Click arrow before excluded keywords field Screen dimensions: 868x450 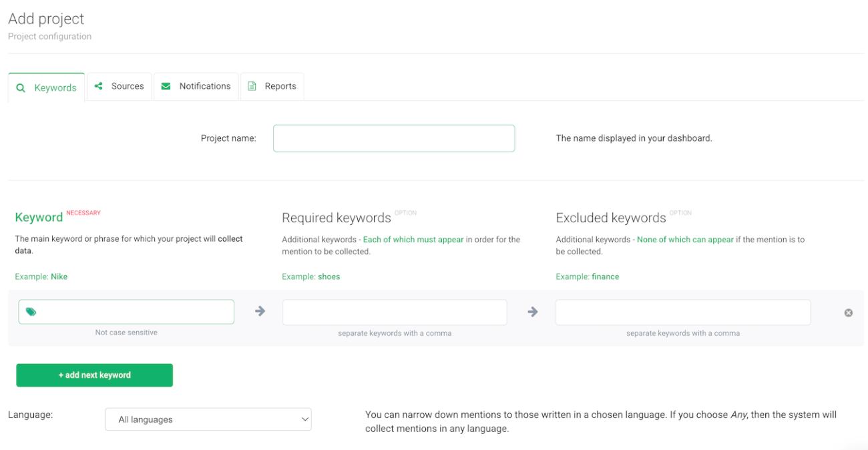click(533, 311)
